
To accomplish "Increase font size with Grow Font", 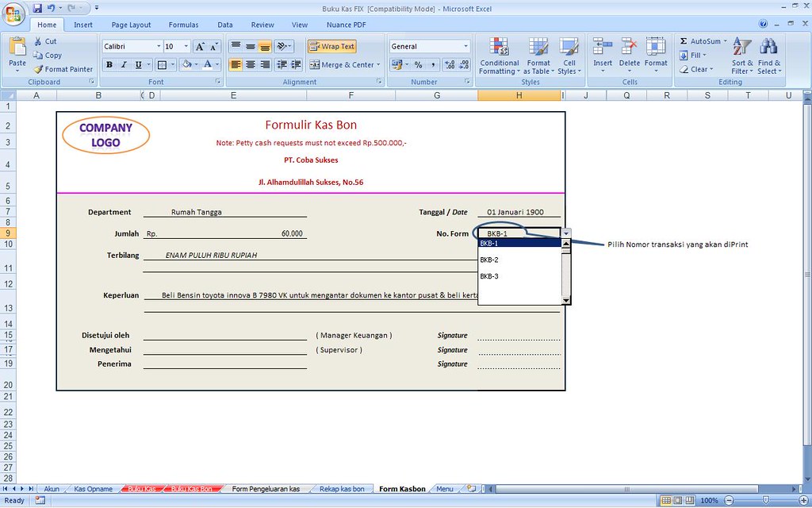I will 200,47.
